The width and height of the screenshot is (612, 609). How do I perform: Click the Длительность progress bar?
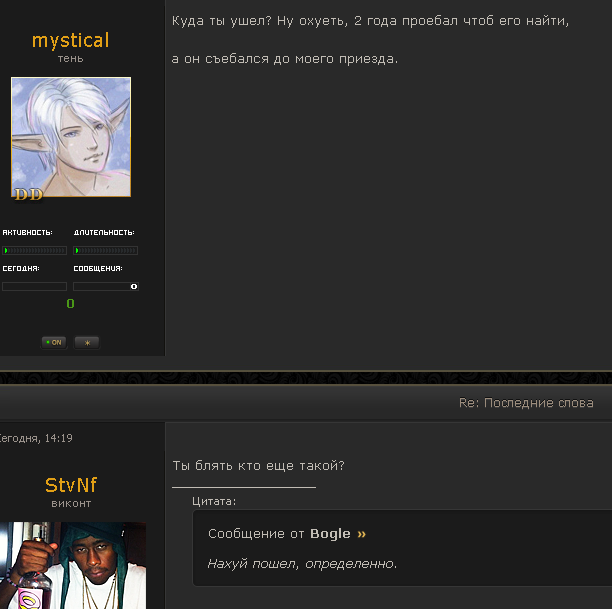[x=105, y=251]
